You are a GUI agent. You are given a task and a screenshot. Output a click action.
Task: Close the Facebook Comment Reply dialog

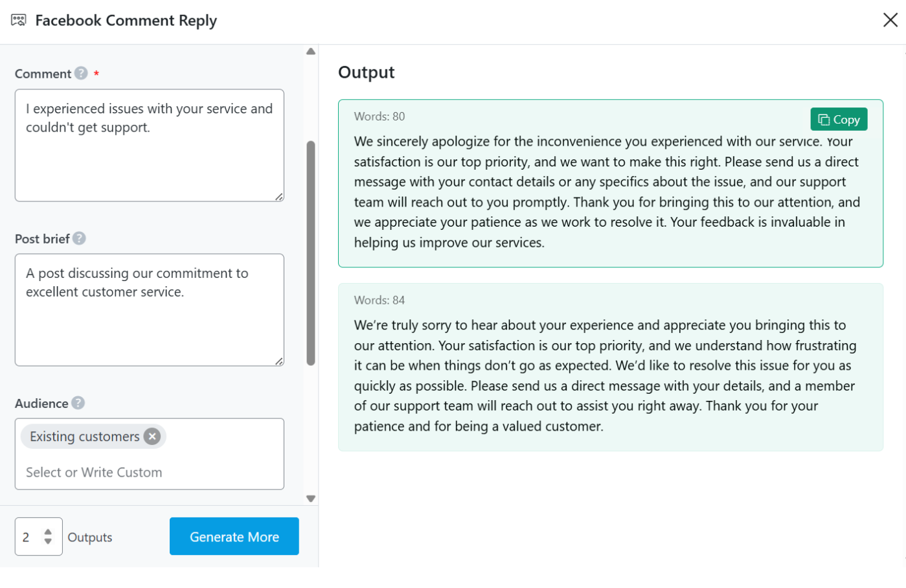coord(890,20)
